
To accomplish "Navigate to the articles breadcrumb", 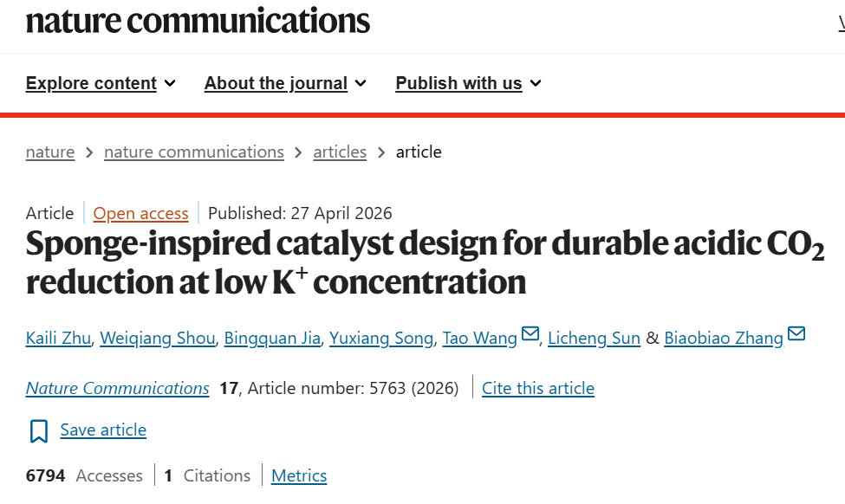I will (340, 152).
